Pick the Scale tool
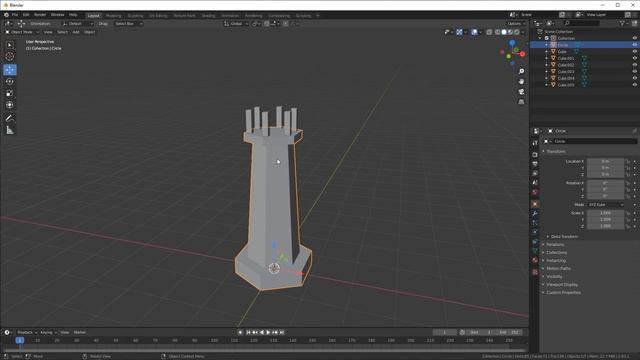Screen dimensions: 640x360 (x=10, y=93)
